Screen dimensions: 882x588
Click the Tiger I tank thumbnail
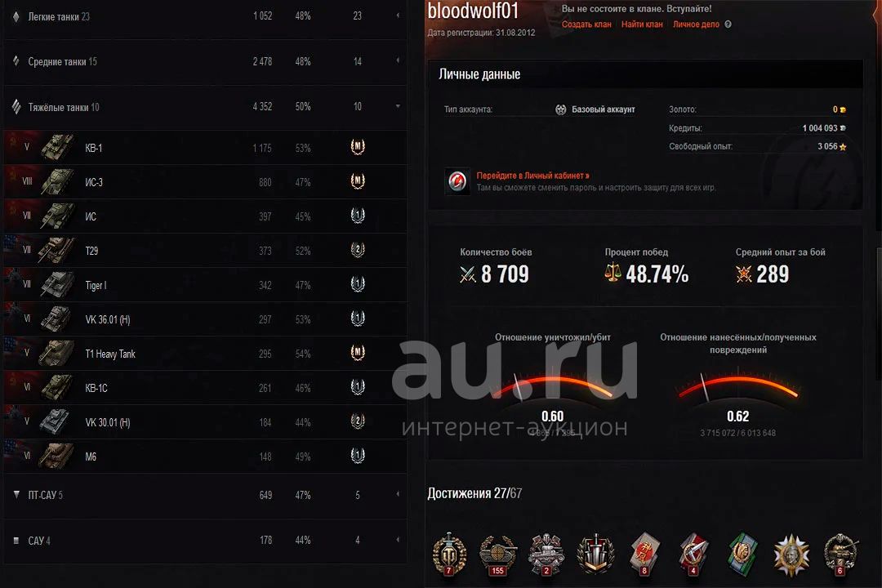57,285
